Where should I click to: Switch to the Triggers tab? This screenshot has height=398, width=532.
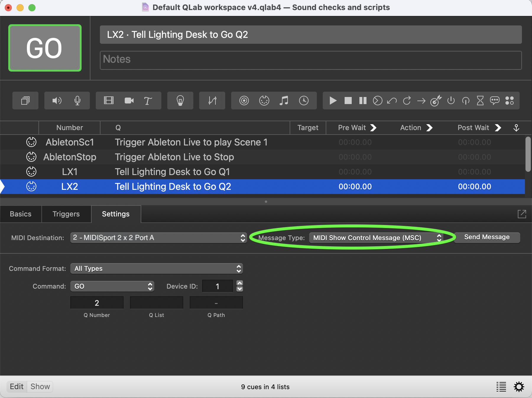click(x=66, y=214)
